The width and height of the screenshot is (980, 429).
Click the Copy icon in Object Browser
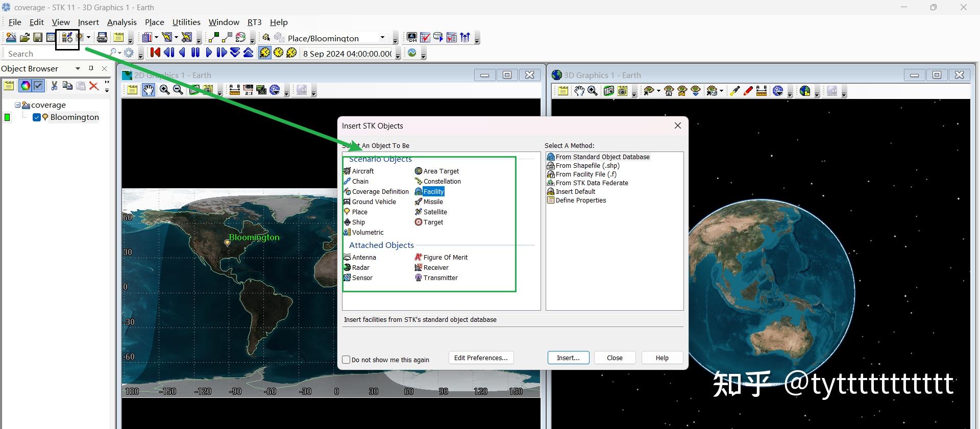tap(67, 86)
